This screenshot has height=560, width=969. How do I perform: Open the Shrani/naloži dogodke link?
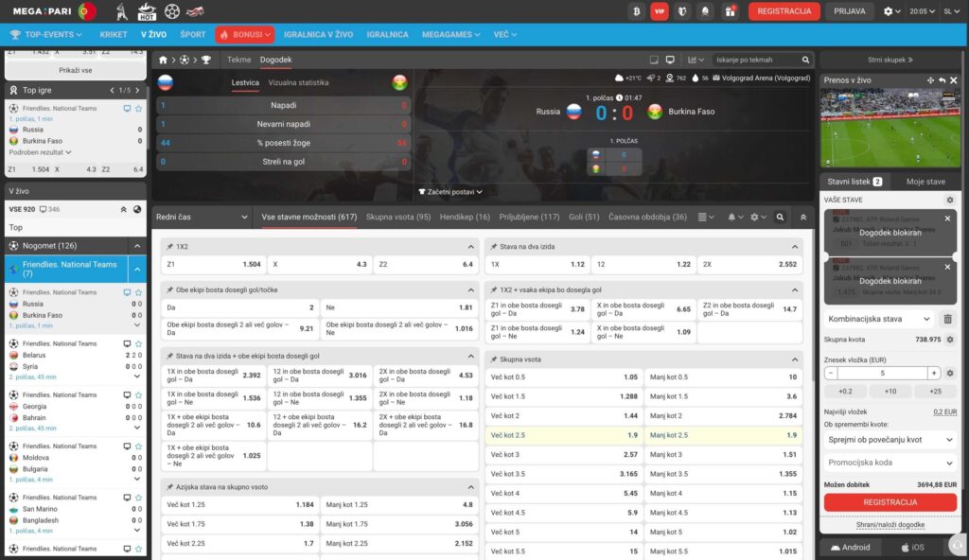(x=890, y=525)
